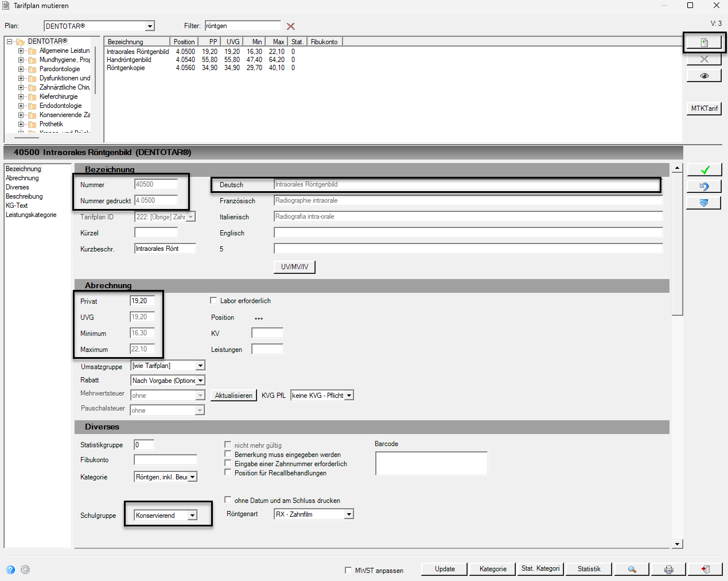This screenshot has width=728, height=581.
Task: Click the exit door icon button
Action: (705, 569)
